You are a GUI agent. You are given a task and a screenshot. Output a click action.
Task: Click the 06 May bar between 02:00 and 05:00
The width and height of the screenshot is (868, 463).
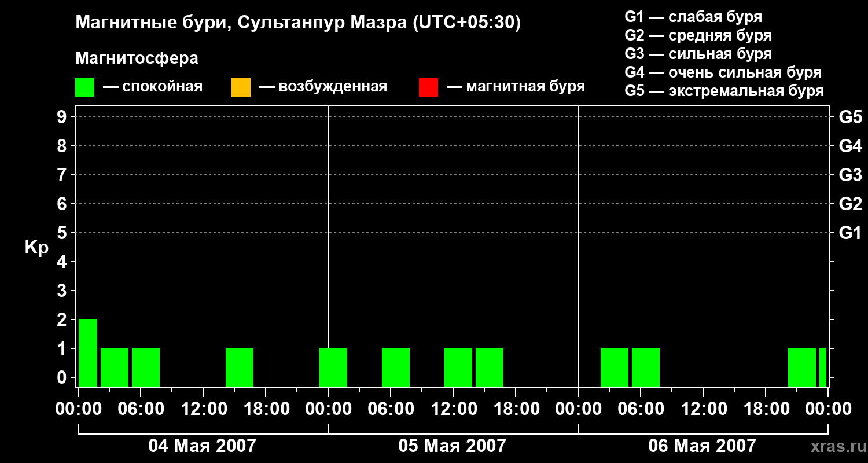pyautogui.click(x=615, y=367)
